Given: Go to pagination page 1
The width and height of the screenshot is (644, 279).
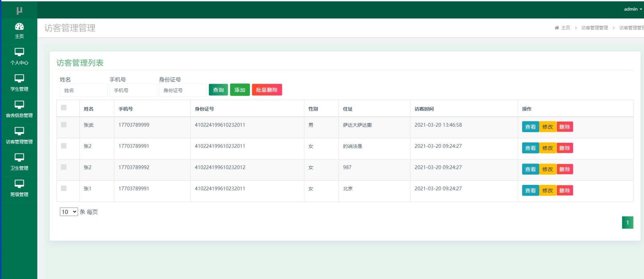Looking at the screenshot, I should [x=627, y=223].
